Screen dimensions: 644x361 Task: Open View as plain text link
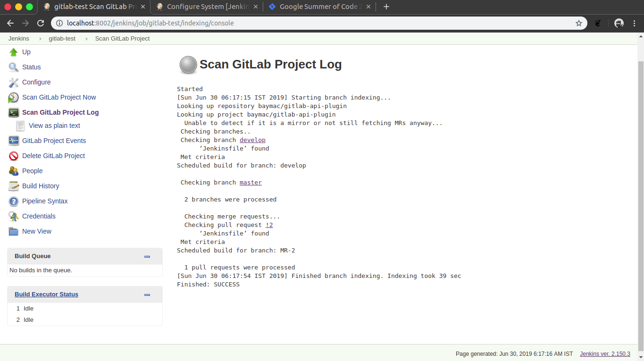(x=54, y=126)
